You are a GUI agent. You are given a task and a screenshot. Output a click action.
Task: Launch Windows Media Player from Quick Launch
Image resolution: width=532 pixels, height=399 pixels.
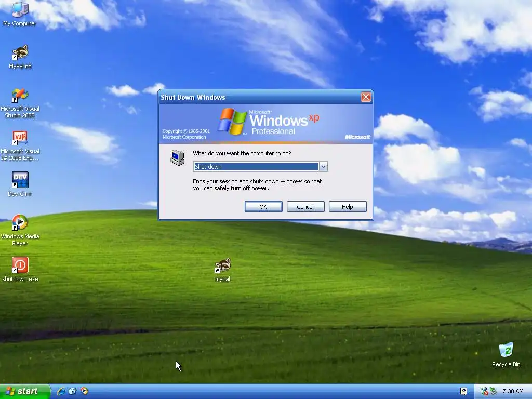pyautogui.click(x=85, y=391)
